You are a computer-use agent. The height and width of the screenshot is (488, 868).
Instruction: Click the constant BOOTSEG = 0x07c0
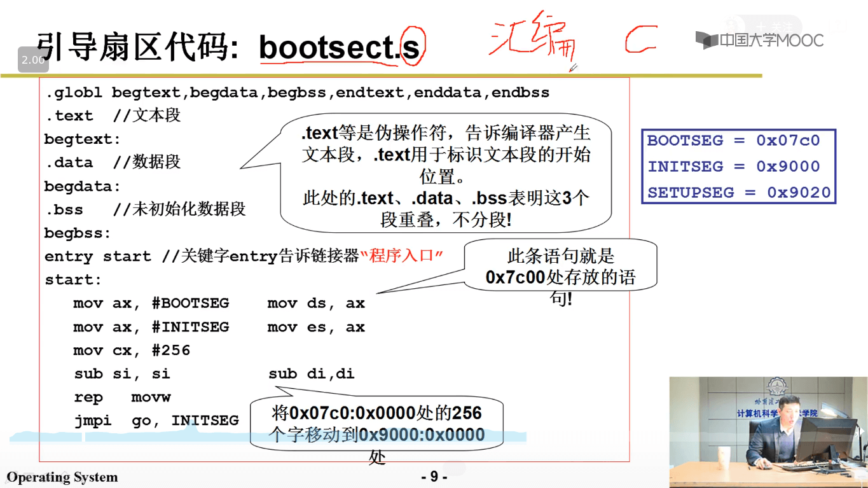(733, 141)
